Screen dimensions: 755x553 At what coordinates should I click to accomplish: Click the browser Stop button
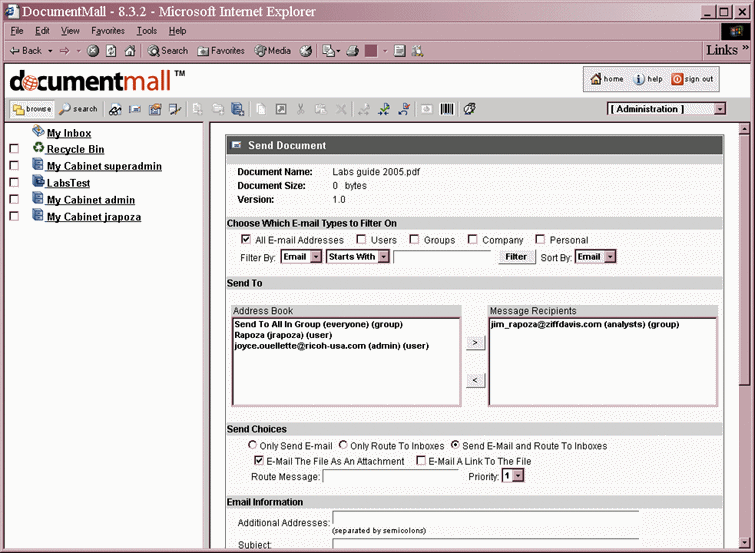click(x=93, y=51)
